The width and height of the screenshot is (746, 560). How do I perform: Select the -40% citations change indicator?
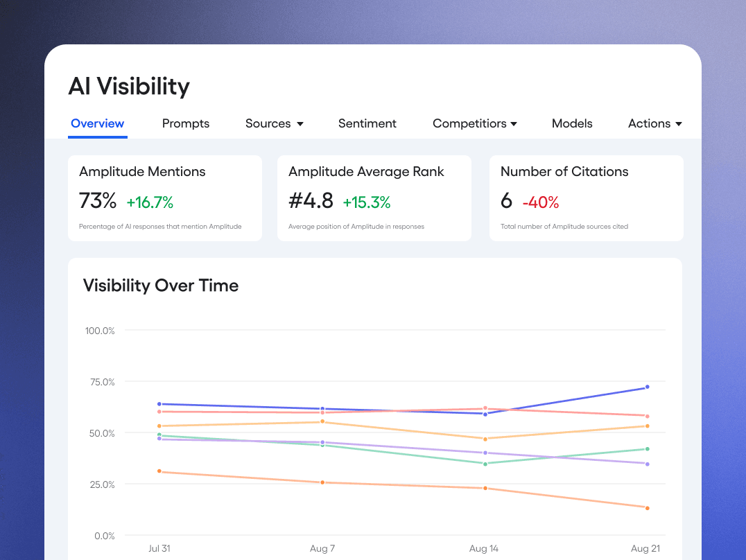[x=540, y=202]
